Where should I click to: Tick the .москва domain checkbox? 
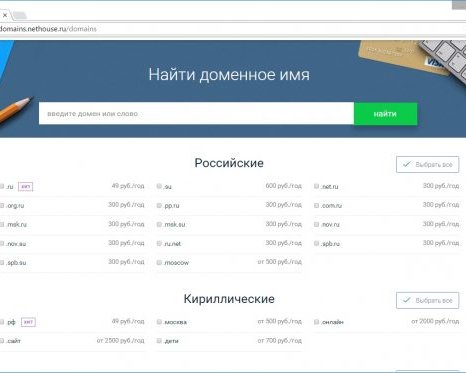coord(159,322)
